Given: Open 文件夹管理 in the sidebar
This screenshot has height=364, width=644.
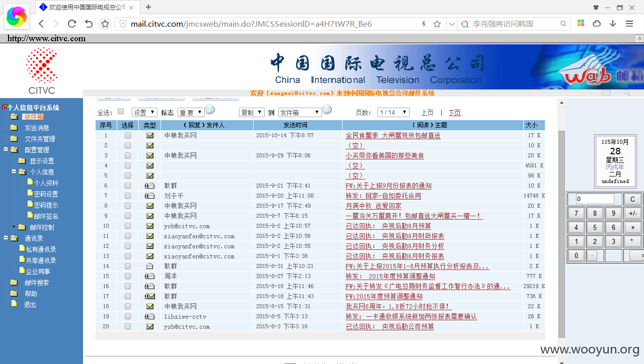Looking at the screenshot, I should pos(40,139).
